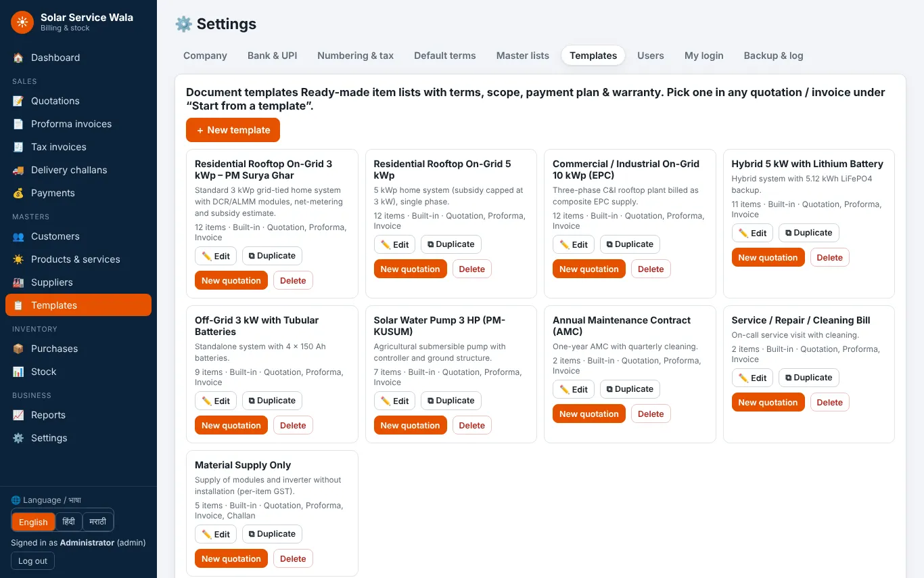The width and height of the screenshot is (924, 578).
Task: Go to Numbering & tax tab
Action: point(355,55)
